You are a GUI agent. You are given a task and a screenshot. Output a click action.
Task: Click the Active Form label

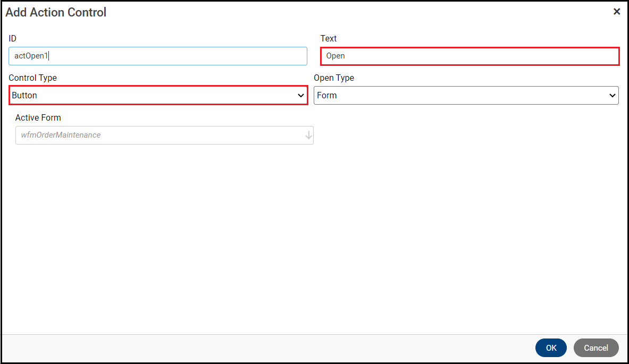[38, 117]
